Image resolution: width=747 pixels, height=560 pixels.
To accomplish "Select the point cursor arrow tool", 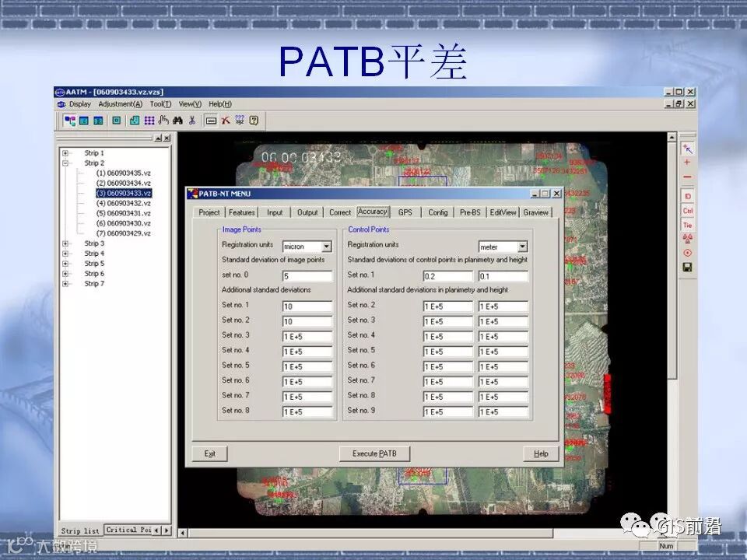I will 687,149.
